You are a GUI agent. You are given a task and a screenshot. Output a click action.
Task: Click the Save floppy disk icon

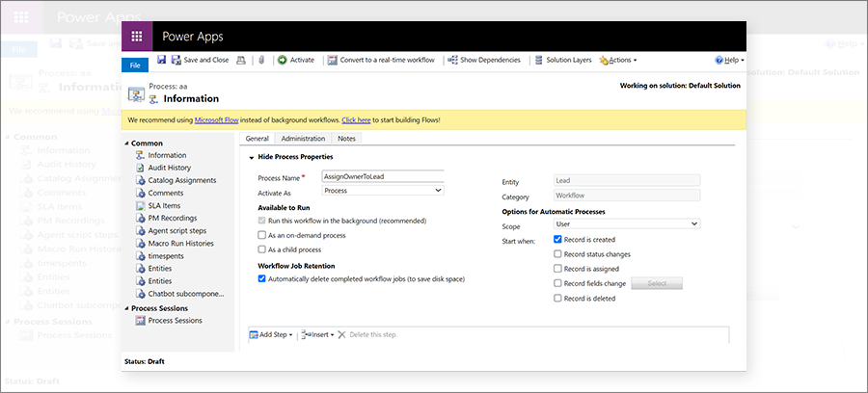click(x=162, y=61)
